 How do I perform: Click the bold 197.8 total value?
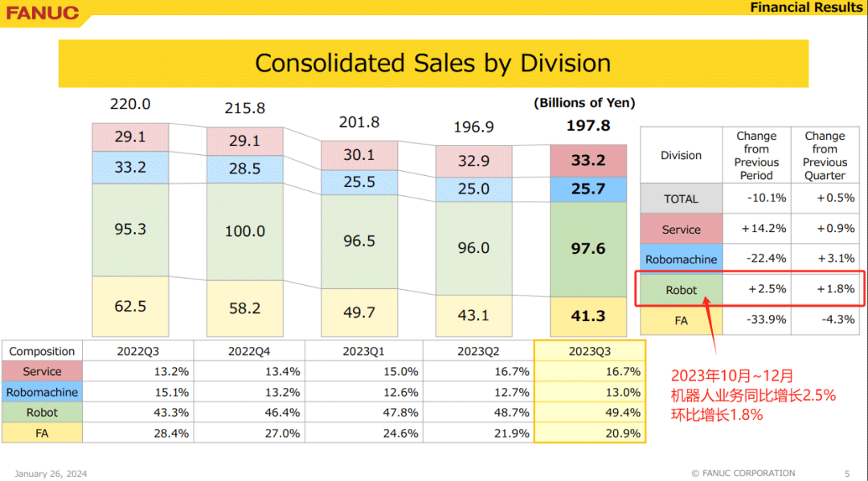(588, 126)
